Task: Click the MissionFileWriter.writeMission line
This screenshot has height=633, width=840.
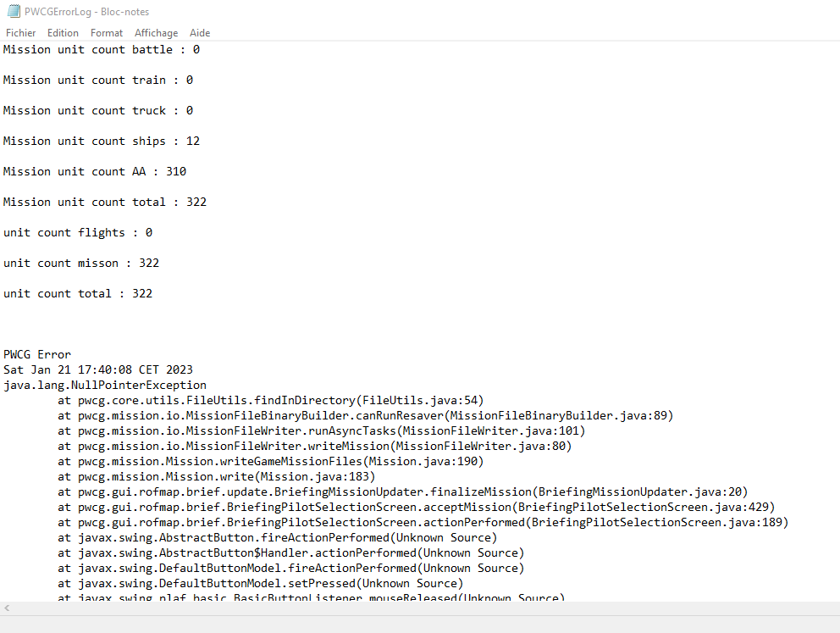Action: [315, 446]
